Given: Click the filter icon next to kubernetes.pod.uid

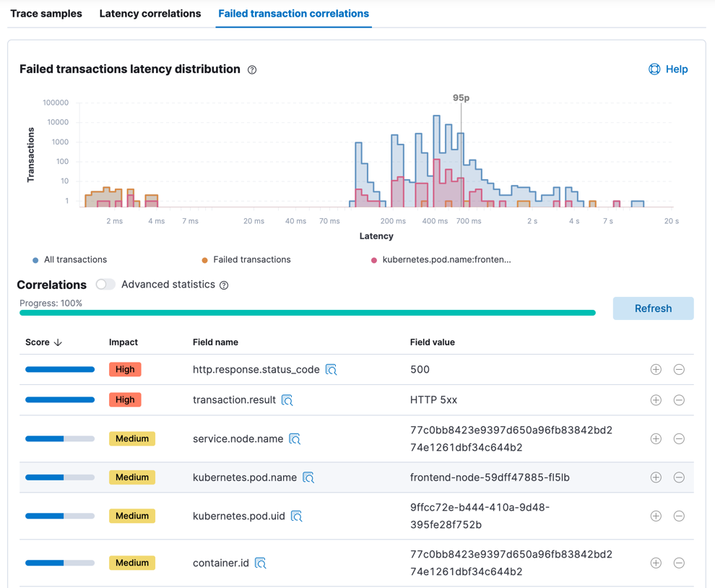Looking at the screenshot, I should tap(295, 516).
